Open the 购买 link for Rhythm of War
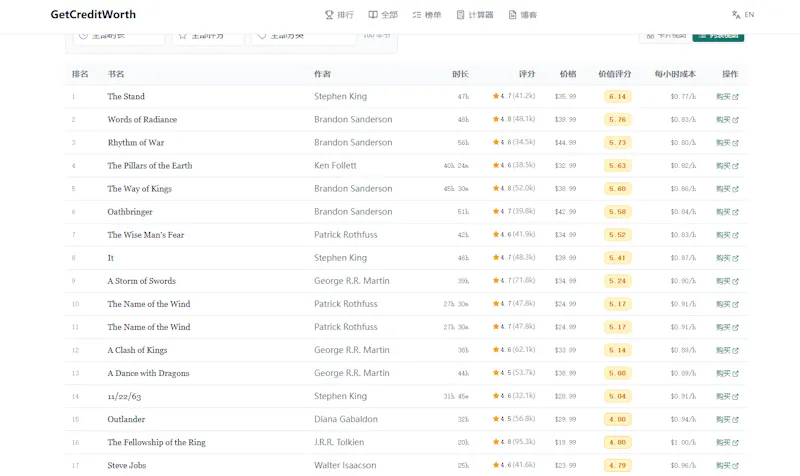 (727, 142)
